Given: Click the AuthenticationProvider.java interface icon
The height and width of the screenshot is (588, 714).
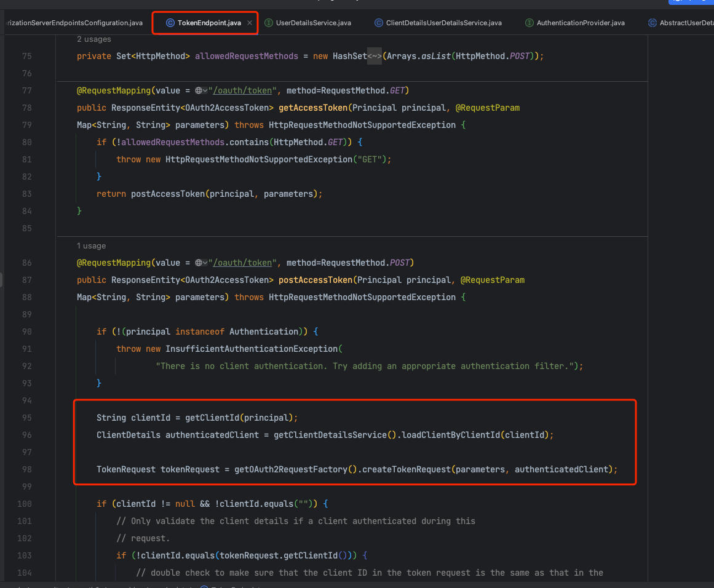Looking at the screenshot, I should point(530,23).
